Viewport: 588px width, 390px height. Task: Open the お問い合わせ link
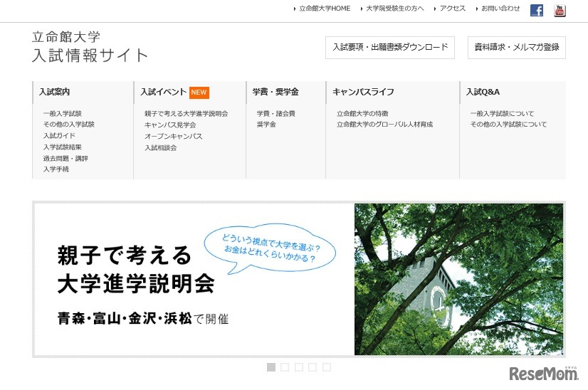(x=500, y=9)
